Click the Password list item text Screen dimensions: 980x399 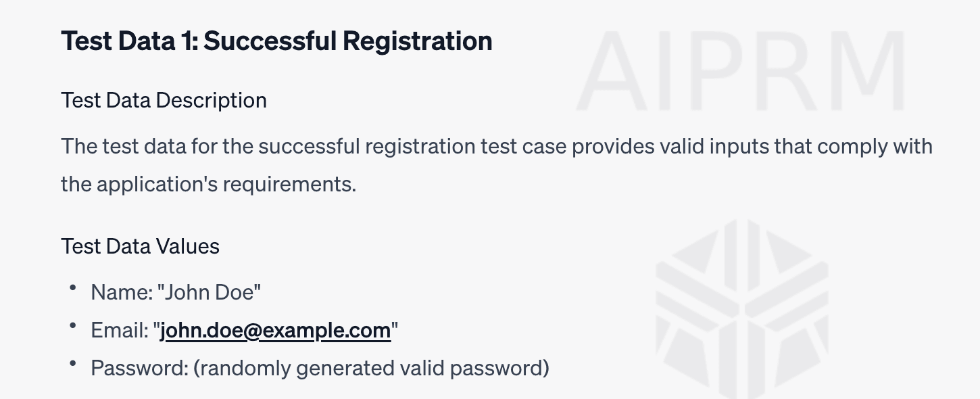[x=320, y=369]
